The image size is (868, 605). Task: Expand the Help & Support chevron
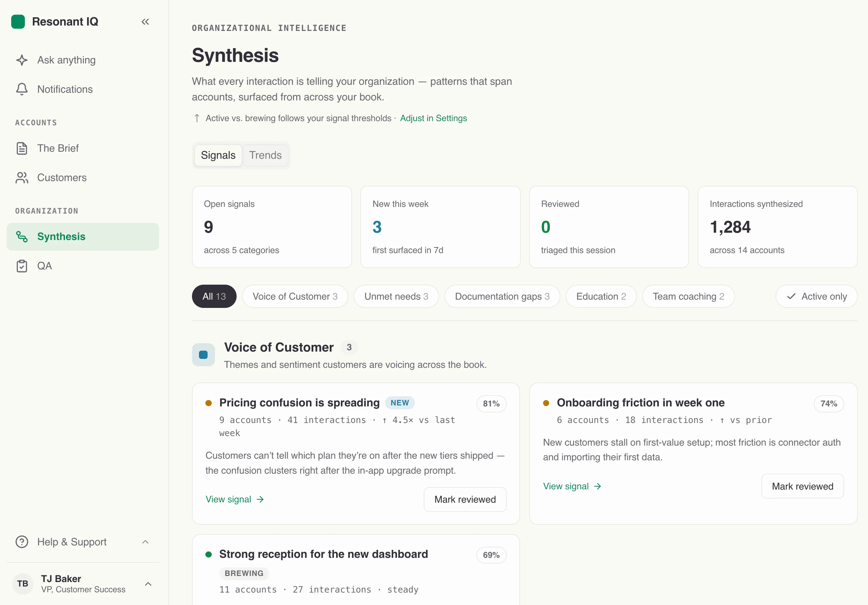[145, 542]
